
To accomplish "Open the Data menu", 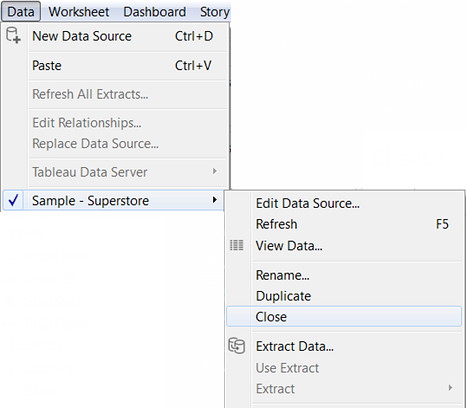I will [21, 12].
